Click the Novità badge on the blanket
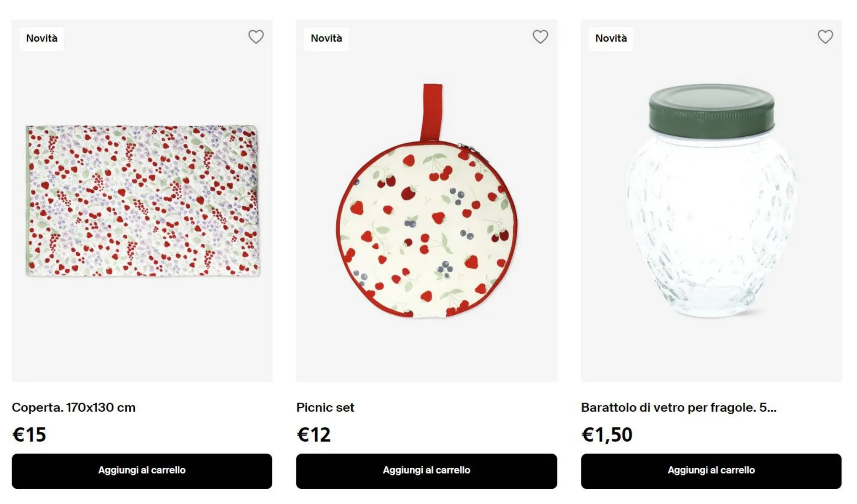This screenshot has height=504, width=857. pyautogui.click(x=42, y=38)
